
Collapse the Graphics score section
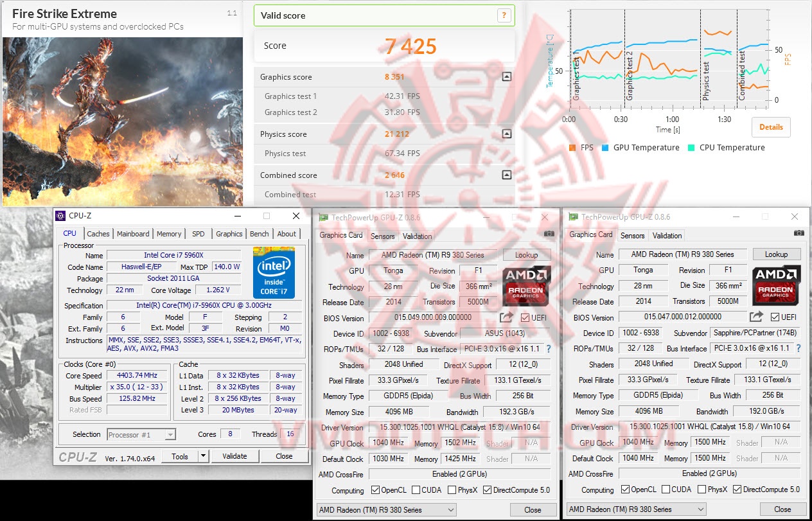[x=507, y=76]
